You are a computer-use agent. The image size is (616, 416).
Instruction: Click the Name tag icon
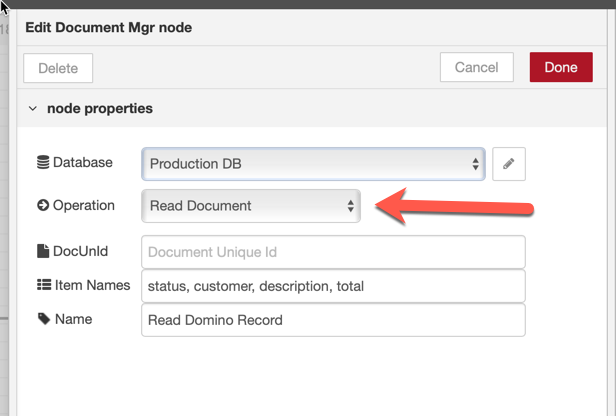click(x=44, y=319)
